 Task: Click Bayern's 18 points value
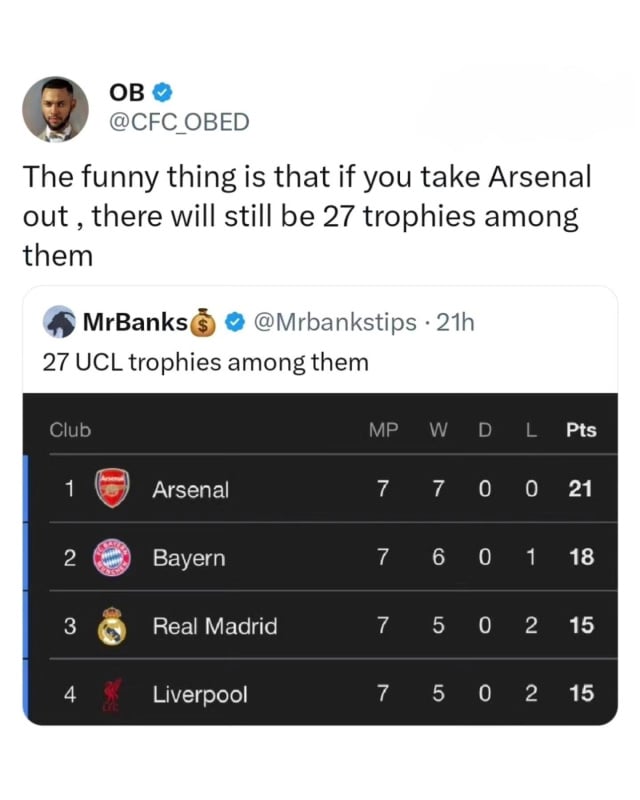pos(581,557)
